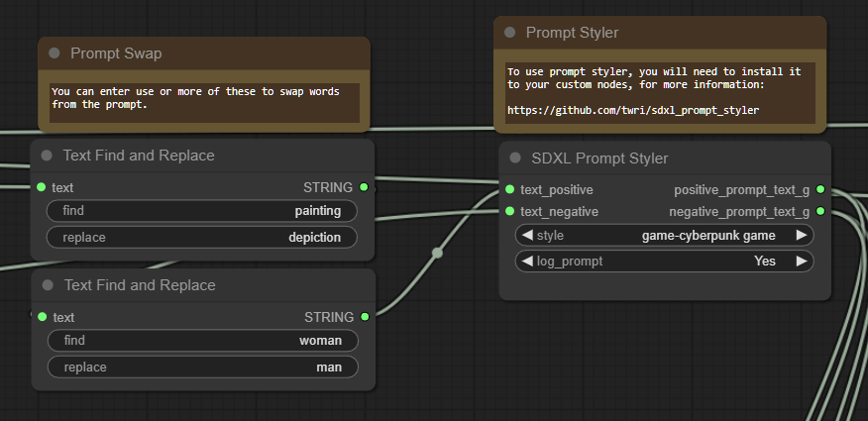The height and width of the screenshot is (421, 868).
Task: Toggle collapse dot of the 'painting' Find and Replace node
Action: tap(48, 156)
